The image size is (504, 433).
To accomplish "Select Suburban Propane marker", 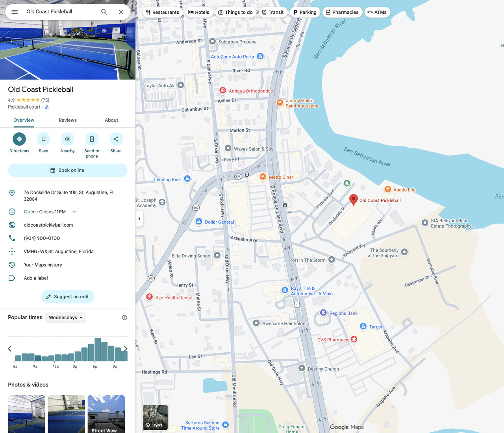I will pos(212,41).
